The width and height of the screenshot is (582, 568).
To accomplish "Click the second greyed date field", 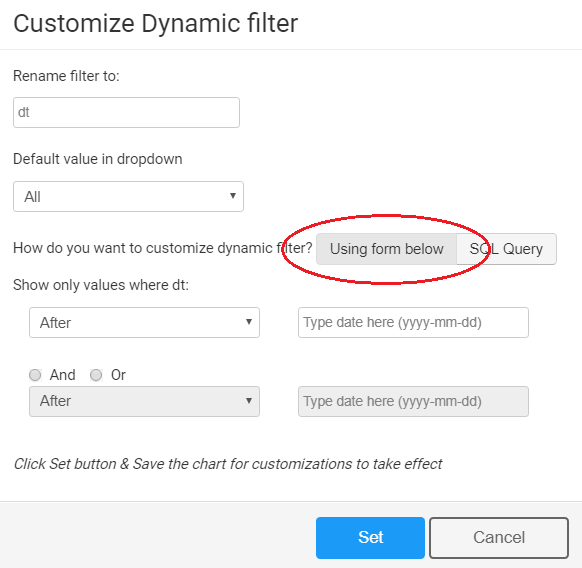I will [x=413, y=401].
